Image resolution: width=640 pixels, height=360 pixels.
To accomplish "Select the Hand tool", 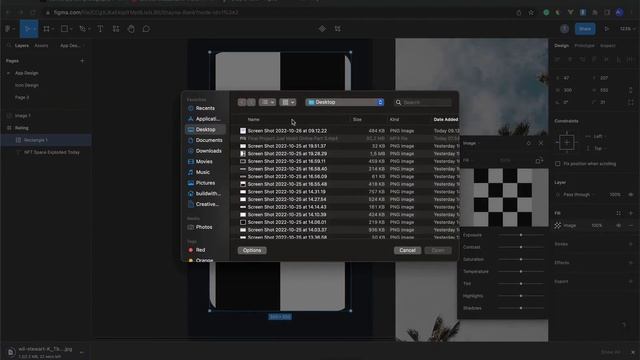I will 131,29.
